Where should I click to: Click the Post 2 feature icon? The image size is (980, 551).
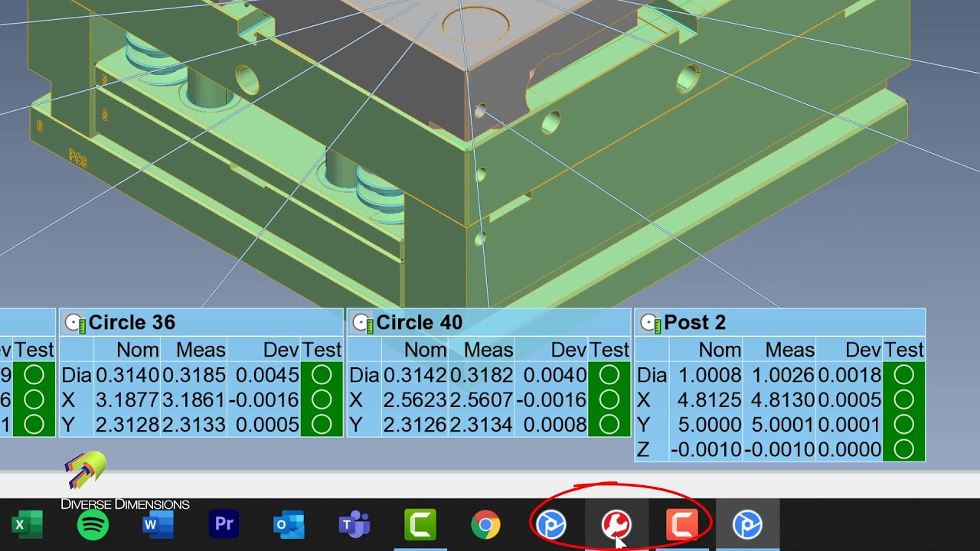tap(651, 323)
